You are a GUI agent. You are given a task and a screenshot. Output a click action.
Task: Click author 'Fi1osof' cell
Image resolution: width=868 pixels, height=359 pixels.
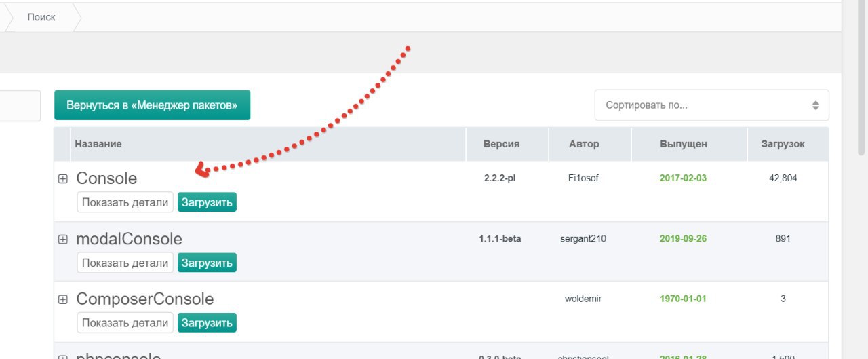click(x=584, y=178)
